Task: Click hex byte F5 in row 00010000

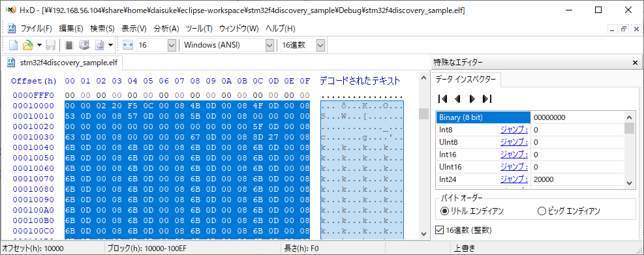Action: pyautogui.click(x=132, y=106)
